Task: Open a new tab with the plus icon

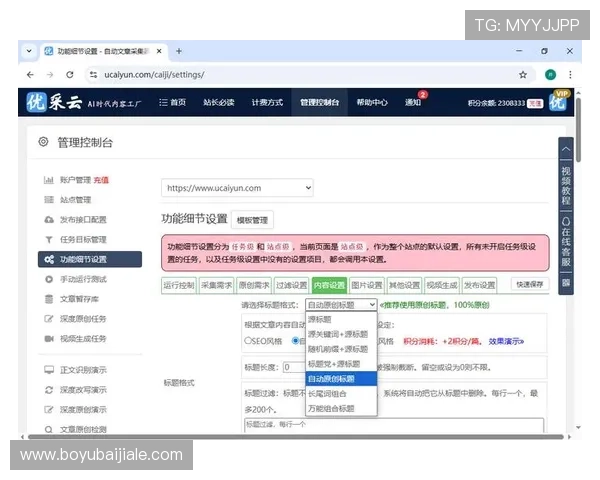Action: [179, 51]
